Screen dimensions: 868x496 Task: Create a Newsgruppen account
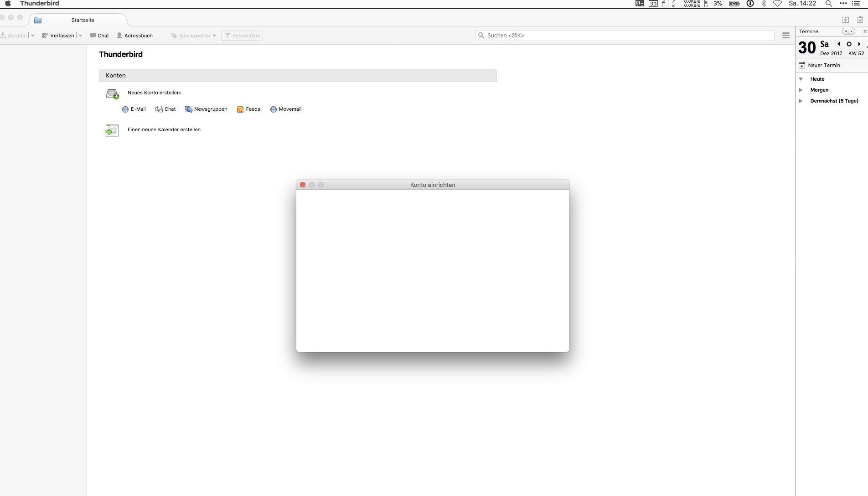206,109
